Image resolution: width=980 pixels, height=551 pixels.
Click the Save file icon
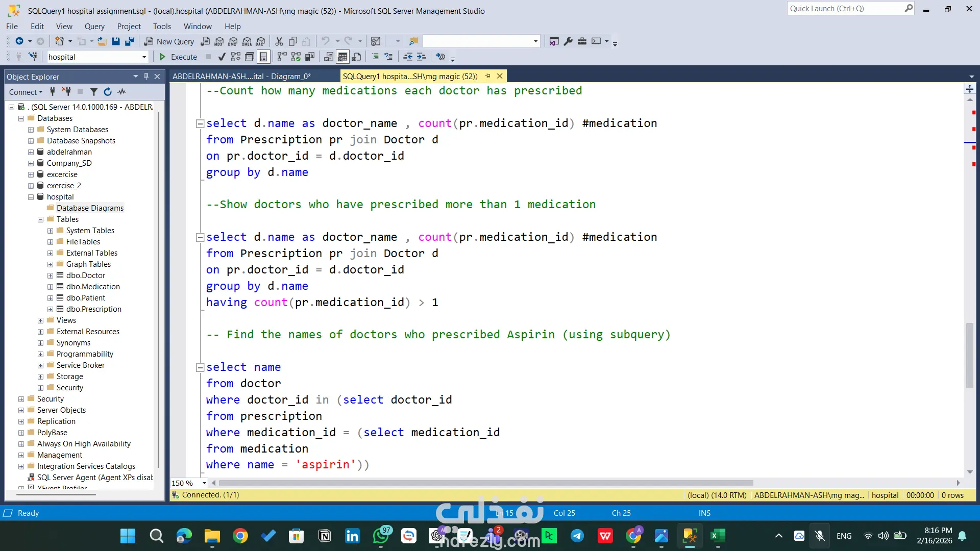(x=116, y=41)
